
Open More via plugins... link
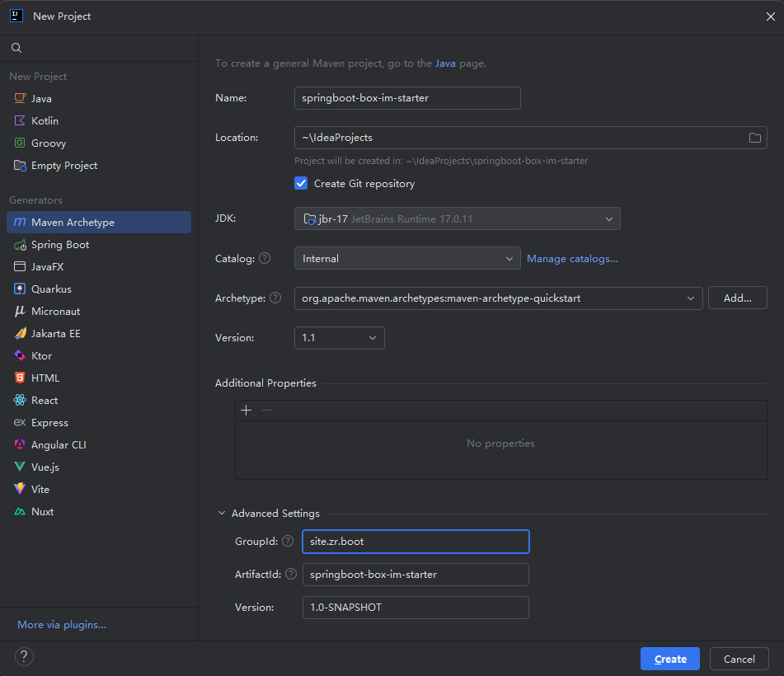point(62,625)
